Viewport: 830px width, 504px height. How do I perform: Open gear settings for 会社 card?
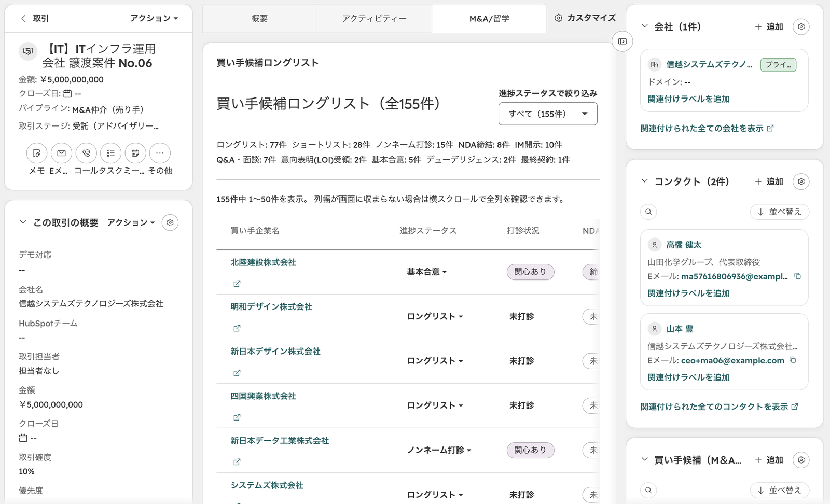[801, 26]
